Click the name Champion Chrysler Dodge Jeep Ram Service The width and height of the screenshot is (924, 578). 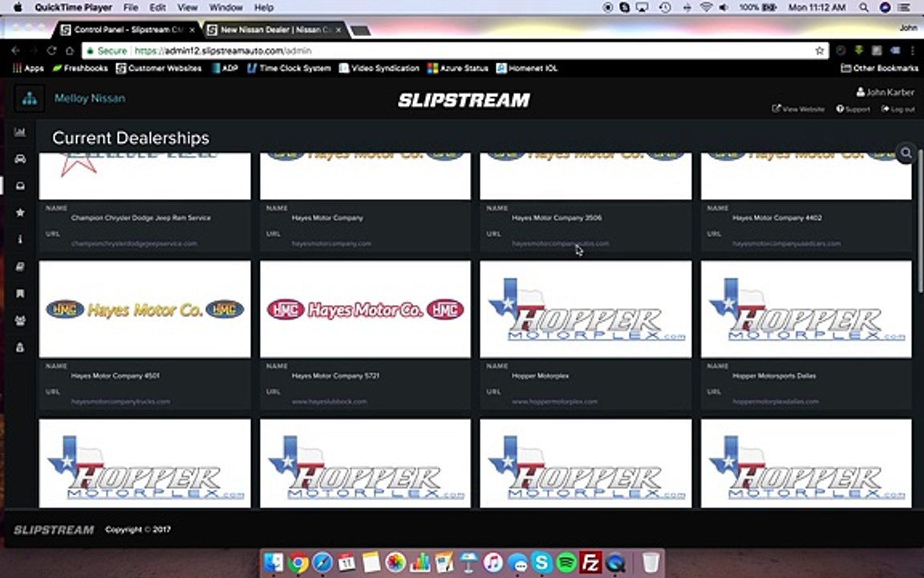tap(141, 218)
